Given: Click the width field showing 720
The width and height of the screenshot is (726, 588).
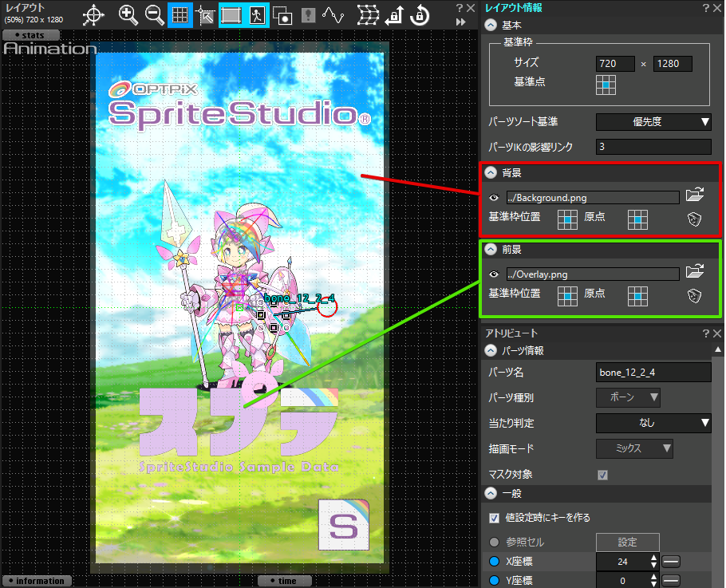Looking at the screenshot, I should [615, 64].
